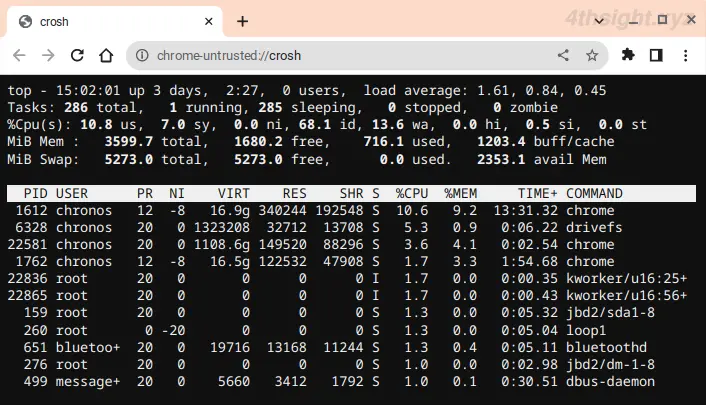Click the SHR column header

pos(351,194)
